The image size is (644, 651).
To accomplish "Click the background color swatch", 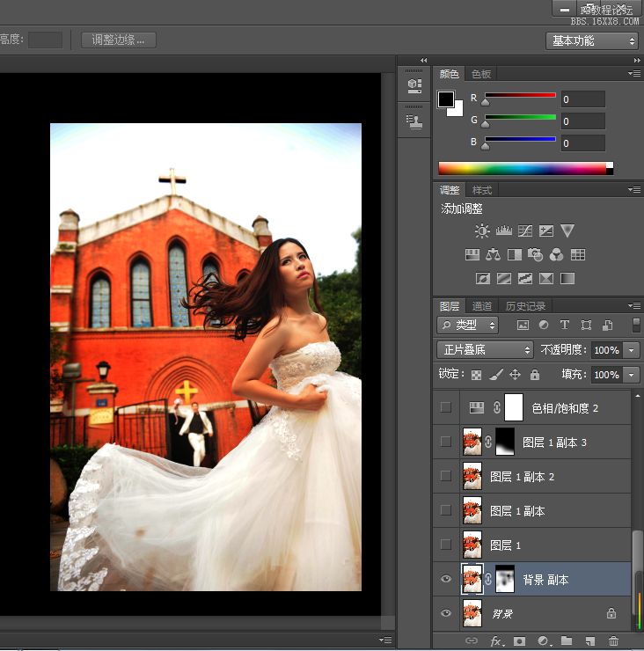I will (458, 111).
